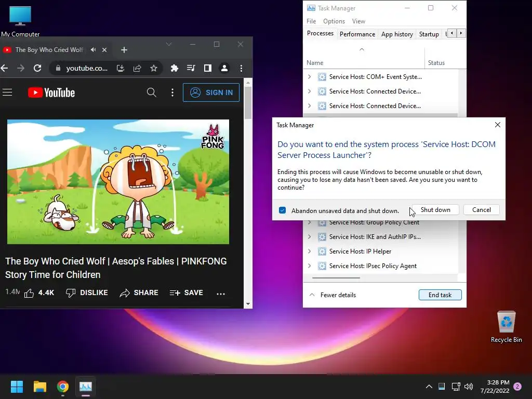Expand Service Host: IKE and AuthIP row

(x=310, y=237)
